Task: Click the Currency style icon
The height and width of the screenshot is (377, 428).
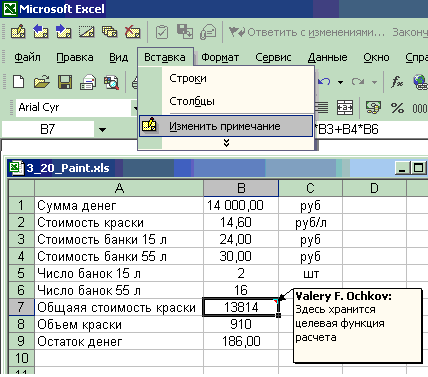Action: click(x=373, y=107)
